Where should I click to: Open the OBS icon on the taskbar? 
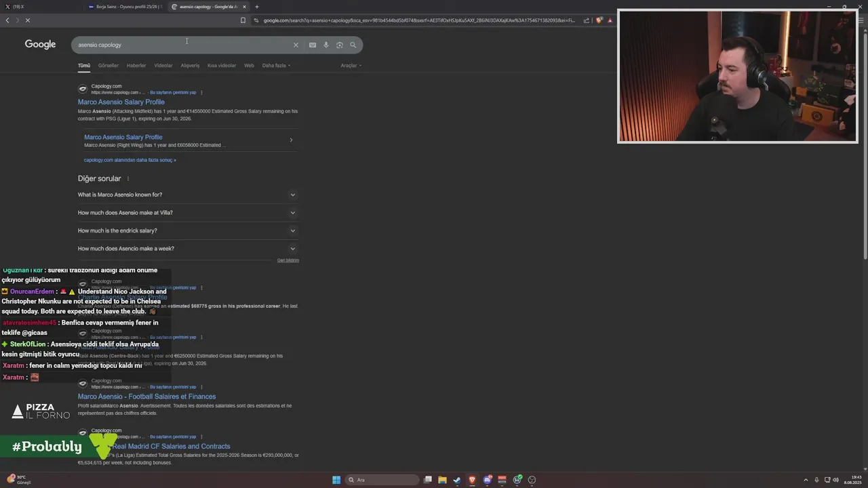(x=532, y=480)
